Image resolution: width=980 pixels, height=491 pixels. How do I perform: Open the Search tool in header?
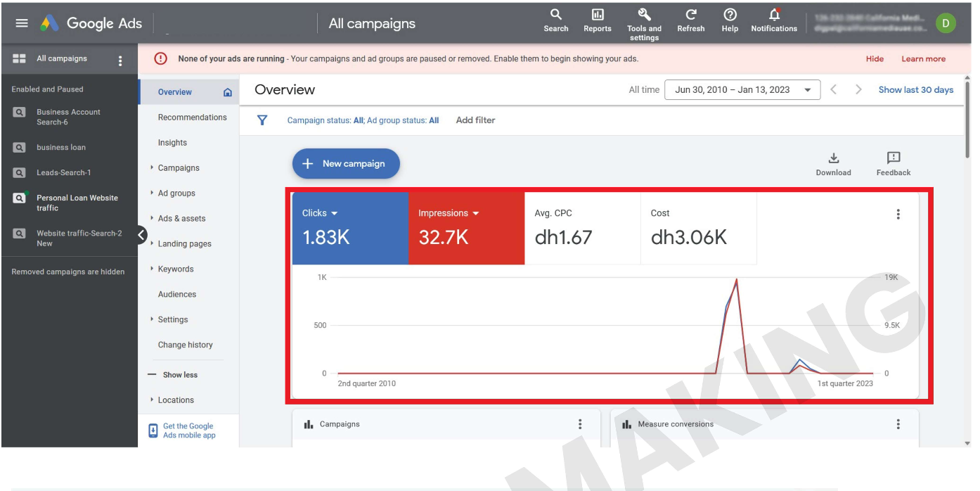tap(555, 20)
